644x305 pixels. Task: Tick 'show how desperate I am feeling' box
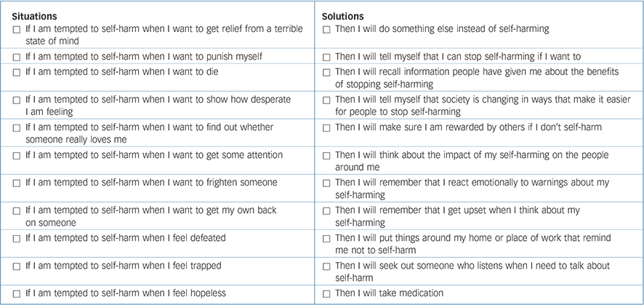point(17,100)
